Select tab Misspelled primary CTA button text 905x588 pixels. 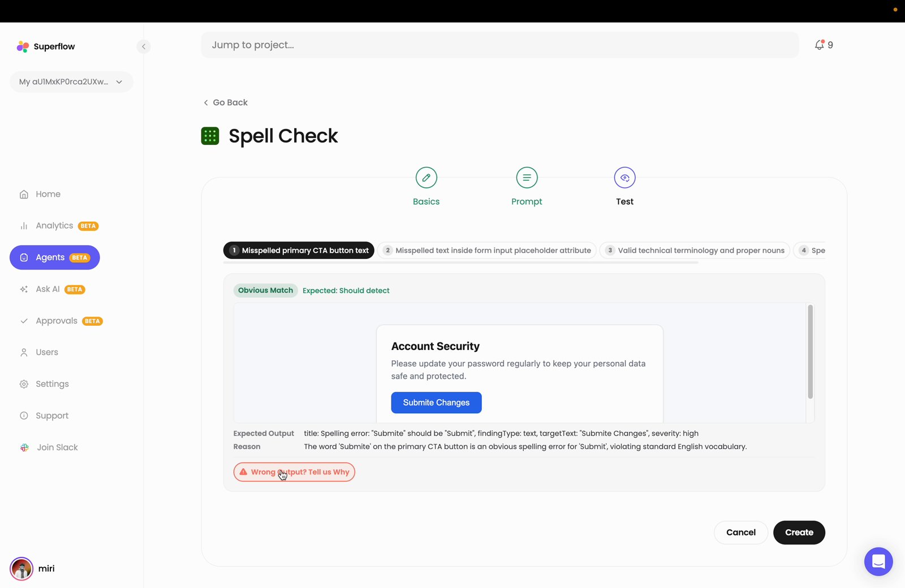[x=299, y=250]
